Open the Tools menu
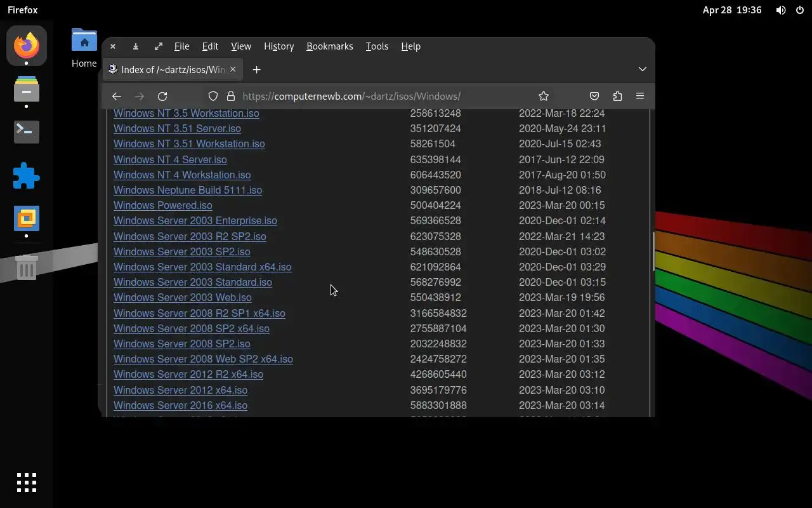The height and width of the screenshot is (508, 812). click(x=377, y=46)
